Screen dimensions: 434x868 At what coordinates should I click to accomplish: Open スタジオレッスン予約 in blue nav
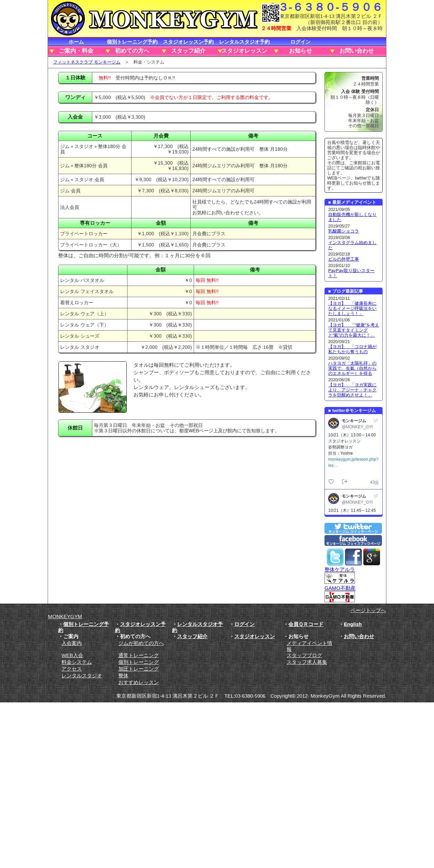tap(188, 42)
